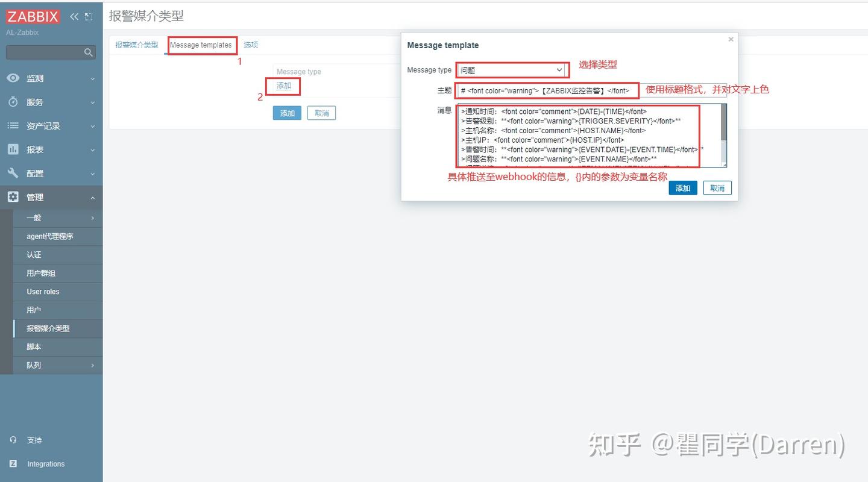The width and height of the screenshot is (868, 482).
Task: Switch to the 选项 tab
Action: (x=250, y=44)
